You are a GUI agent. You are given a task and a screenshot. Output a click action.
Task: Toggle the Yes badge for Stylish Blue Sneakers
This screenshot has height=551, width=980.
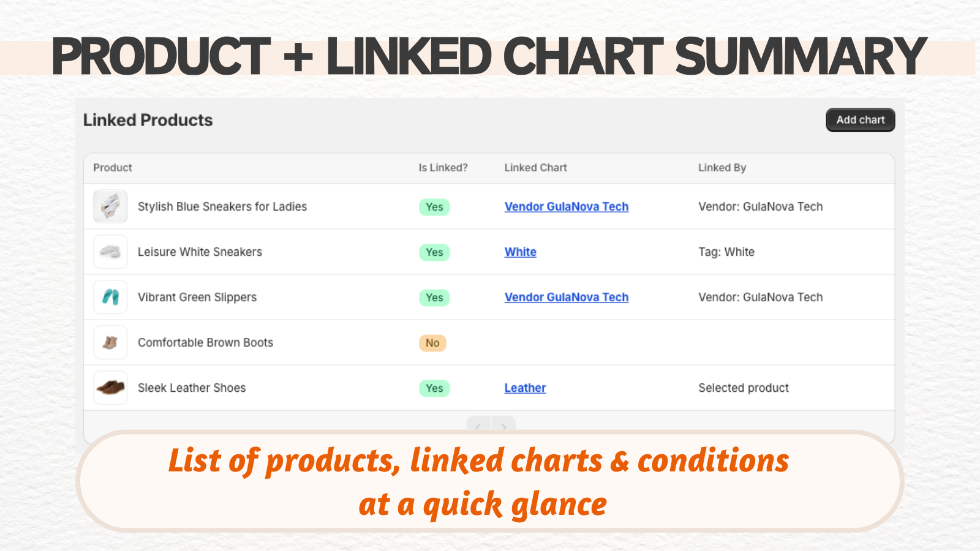point(434,207)
